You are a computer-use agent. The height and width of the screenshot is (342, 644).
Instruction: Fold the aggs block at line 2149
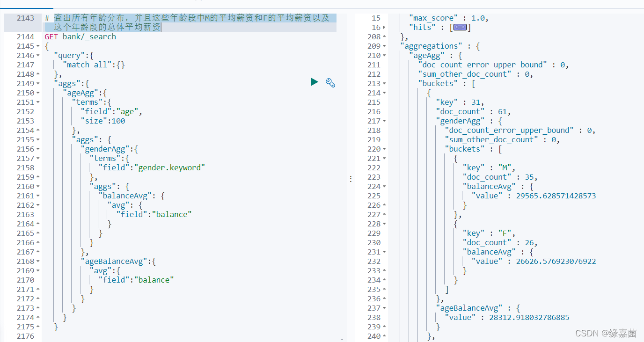pos(38,84)
